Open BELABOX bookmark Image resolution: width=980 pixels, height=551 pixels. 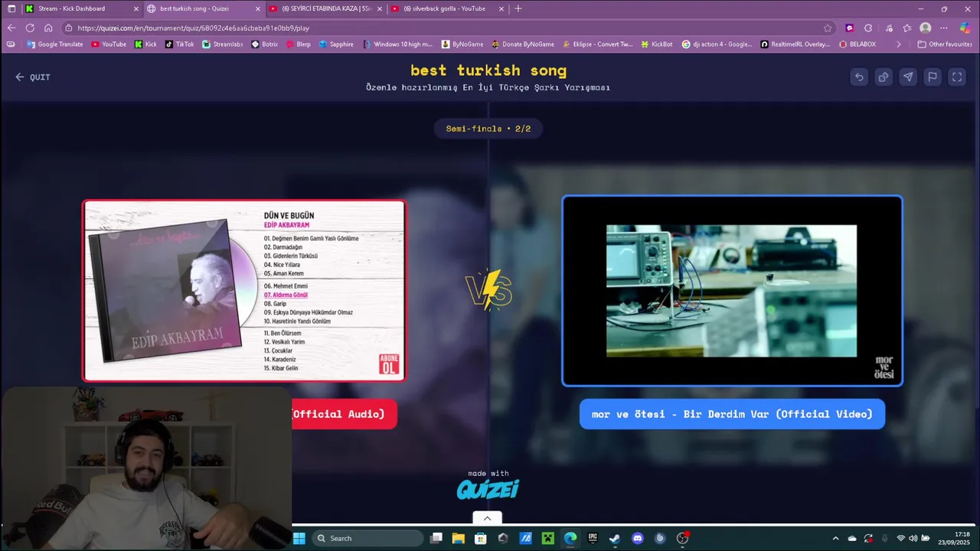pyautogui.click(x=857, y=44)
